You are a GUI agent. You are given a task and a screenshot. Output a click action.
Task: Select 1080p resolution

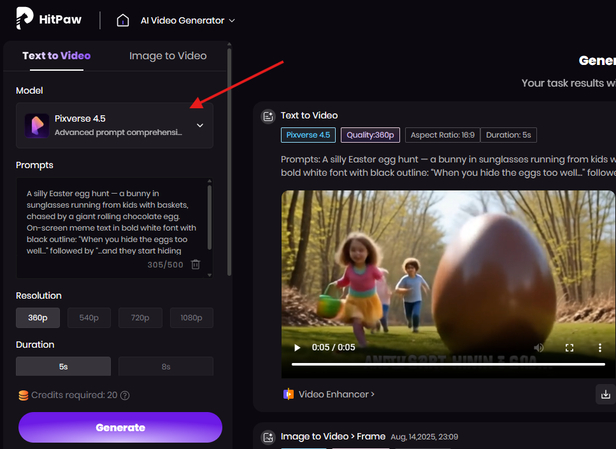[191, 317]
